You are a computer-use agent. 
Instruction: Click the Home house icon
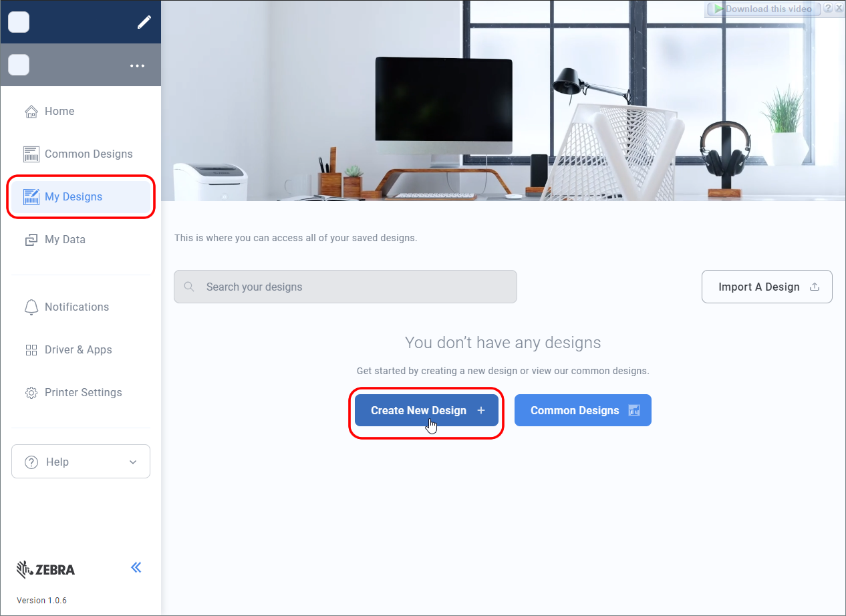[x=31, y=111]
